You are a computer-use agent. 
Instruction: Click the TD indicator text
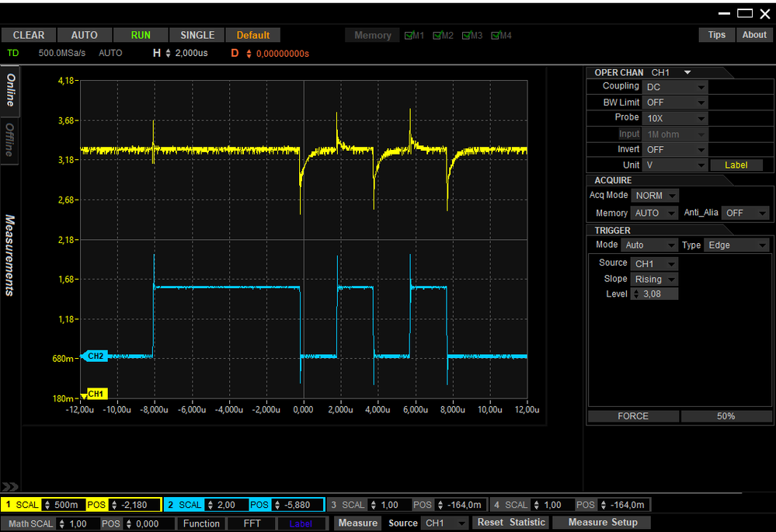click(13, 53)
